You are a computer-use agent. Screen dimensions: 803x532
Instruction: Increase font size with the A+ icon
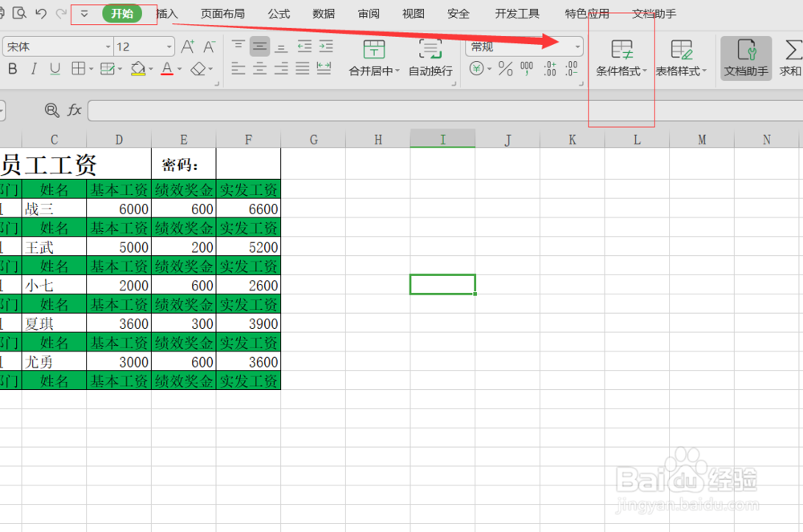point(187,47)
